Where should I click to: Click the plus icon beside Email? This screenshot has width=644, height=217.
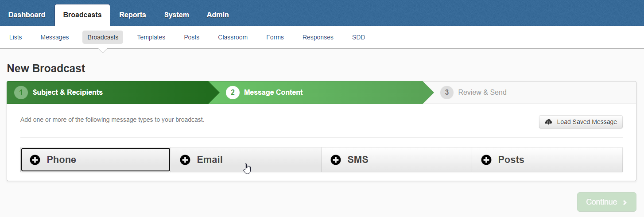click(x=185, y=160)
